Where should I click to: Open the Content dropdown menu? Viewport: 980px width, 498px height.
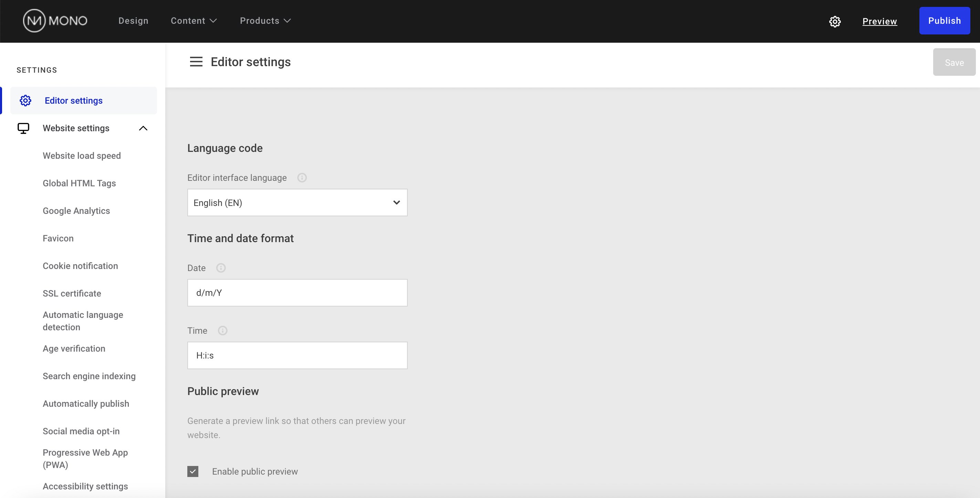click(x=194, y=21)
